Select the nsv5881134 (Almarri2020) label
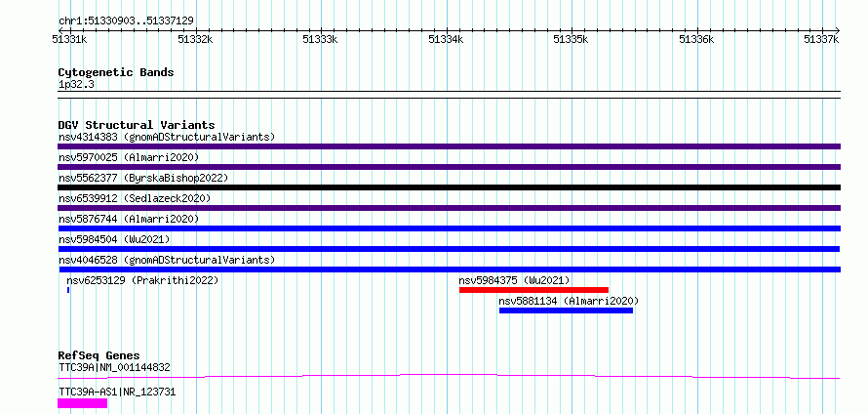This screenshot has width=868, height=414. coord(569,301)
